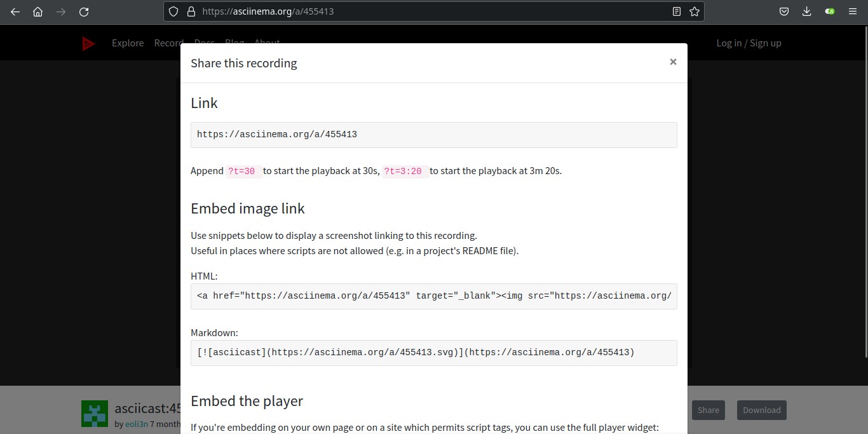Bookmark this page with star icon
Viewport: 868px width, 434px height.
(x=694, y=11)
